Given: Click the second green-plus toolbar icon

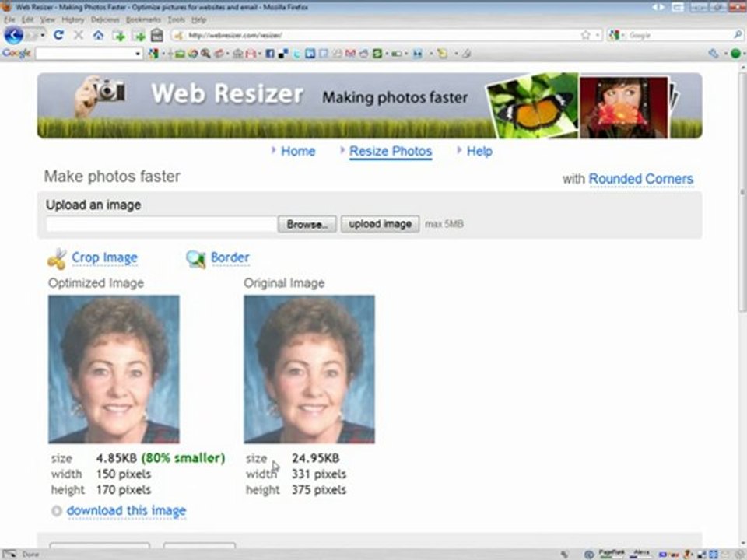Looking at the screenshot, I should click(139, 36).
